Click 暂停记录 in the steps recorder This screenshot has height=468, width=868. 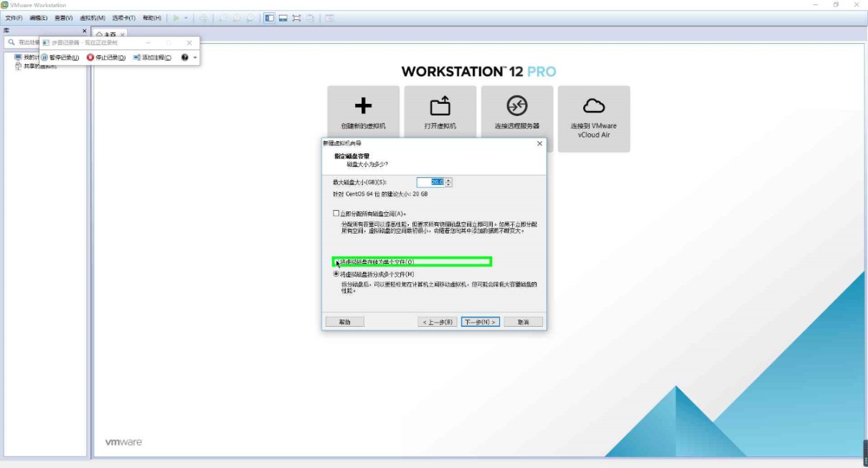click(60, 57)
